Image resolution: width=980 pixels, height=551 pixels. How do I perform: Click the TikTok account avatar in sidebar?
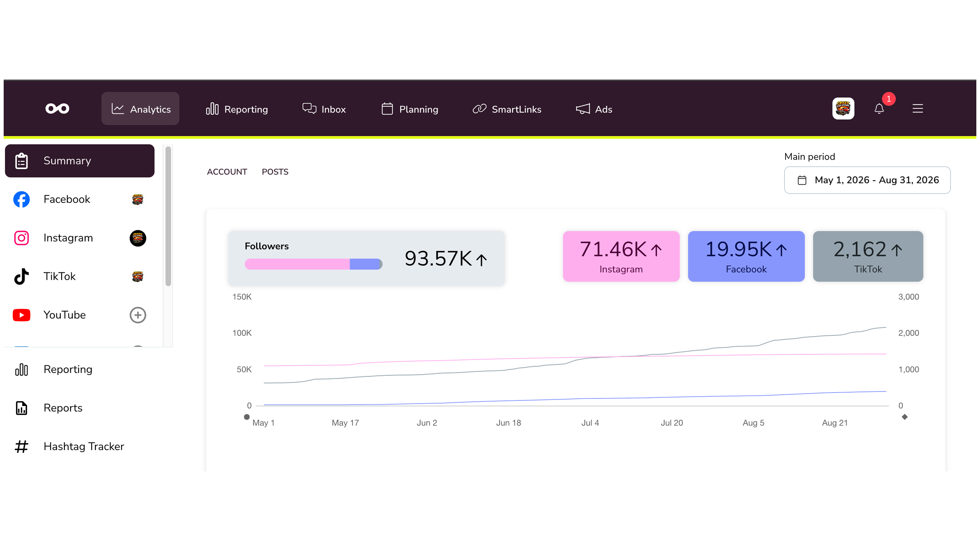[138, 277]
